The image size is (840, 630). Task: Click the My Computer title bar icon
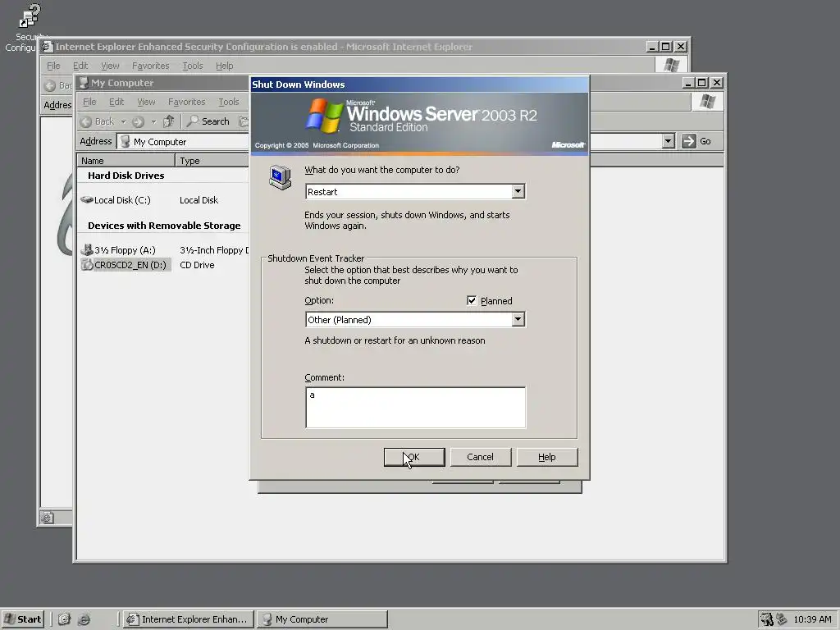pos(83,83)
